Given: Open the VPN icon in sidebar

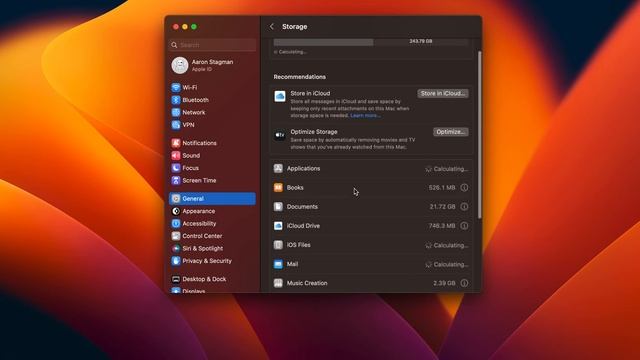Looking at the screenshot, I should click(176, 125).
